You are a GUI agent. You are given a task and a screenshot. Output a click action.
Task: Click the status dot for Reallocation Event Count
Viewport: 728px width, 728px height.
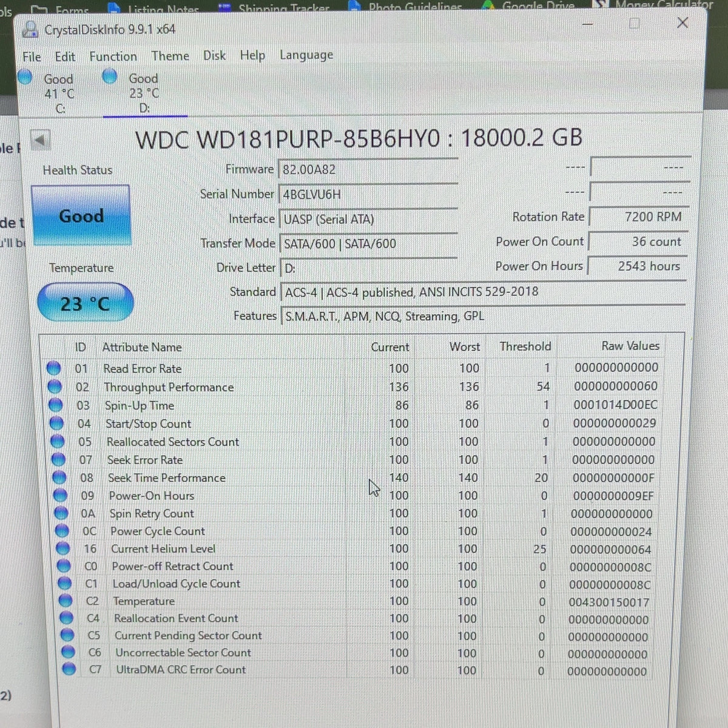(67, 618)
